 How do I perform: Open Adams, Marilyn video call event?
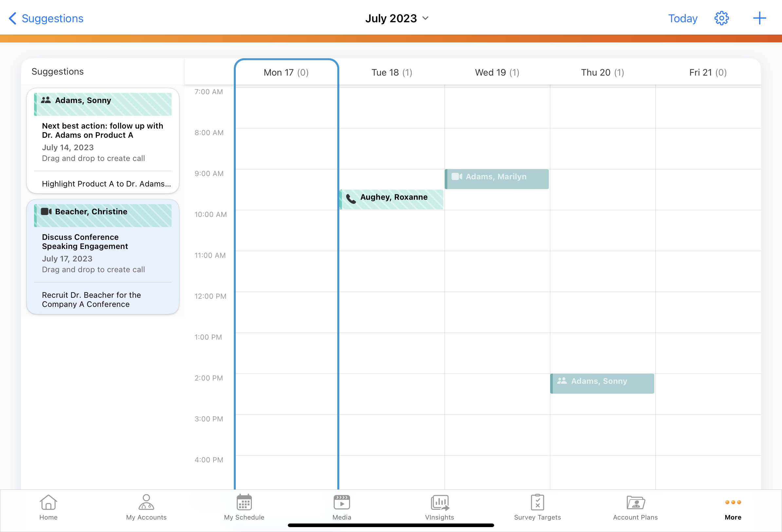[x=497, y=179]
